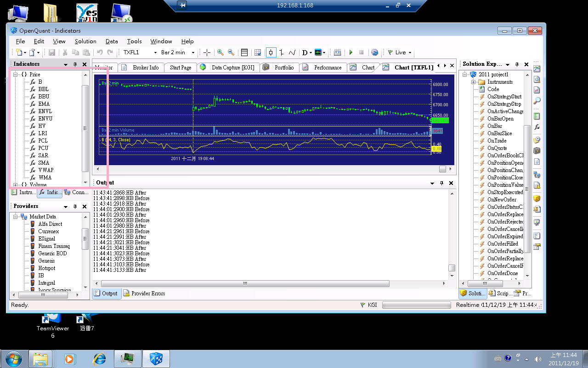The image size is (588, 368).
Task: Collapse the 2011 project1 node
Action: pyautogui.click(x=465, y=75)
